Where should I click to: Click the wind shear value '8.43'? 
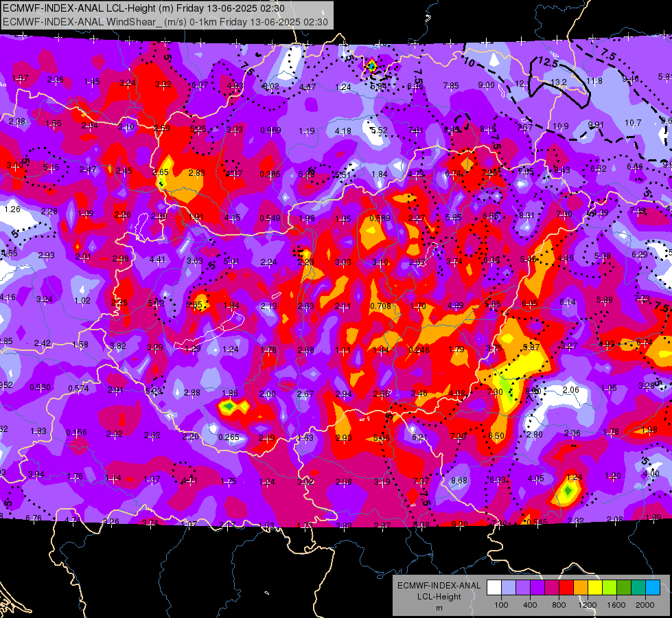pos(562,170)
